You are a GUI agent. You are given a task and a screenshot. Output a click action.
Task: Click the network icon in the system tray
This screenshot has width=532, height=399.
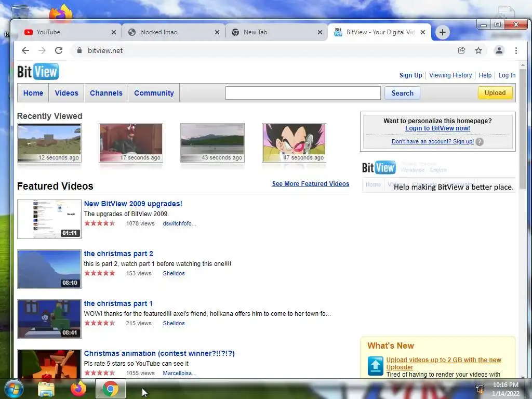480,389
